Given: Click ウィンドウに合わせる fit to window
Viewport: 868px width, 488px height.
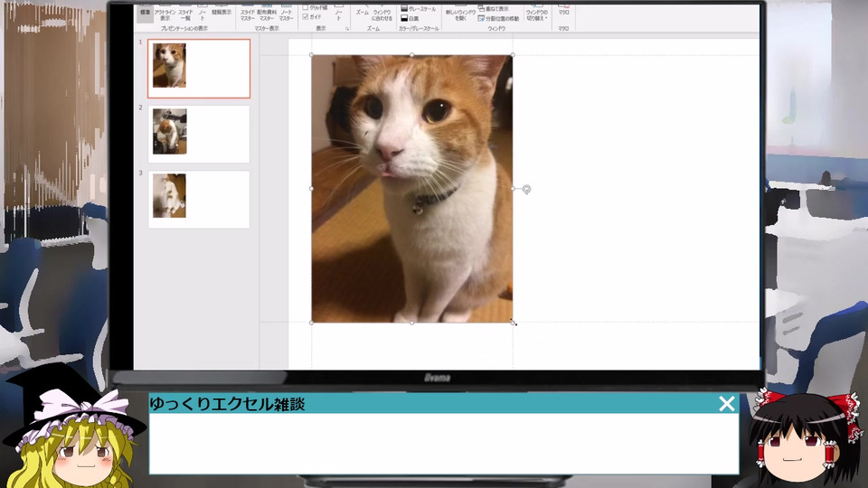Looking at the screenshot, I should [382, 14].
